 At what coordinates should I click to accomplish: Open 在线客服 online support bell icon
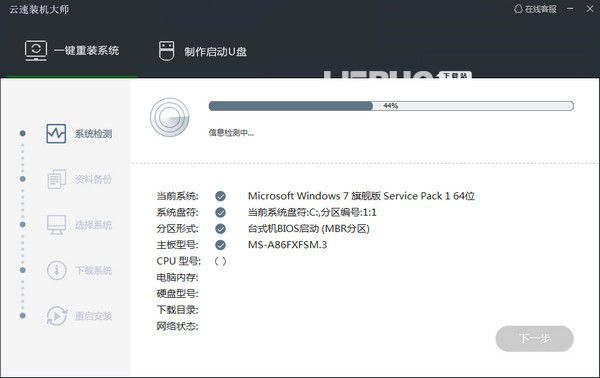[x=518, y=9]
